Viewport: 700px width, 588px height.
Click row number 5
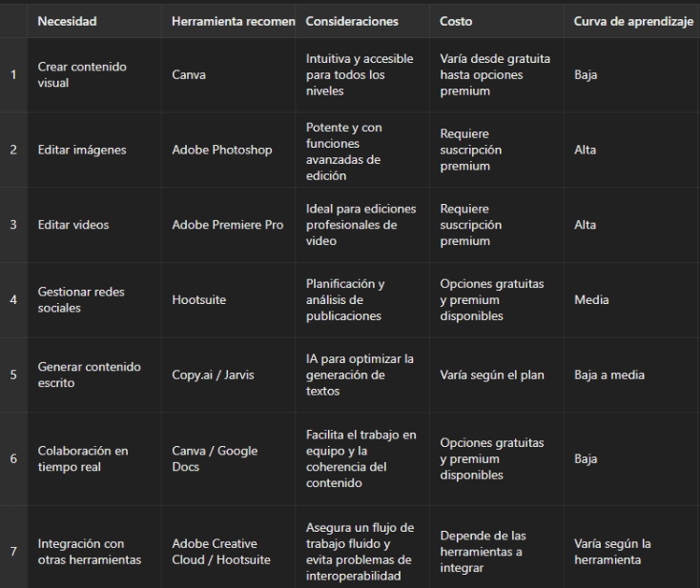[x=13, y=375]
